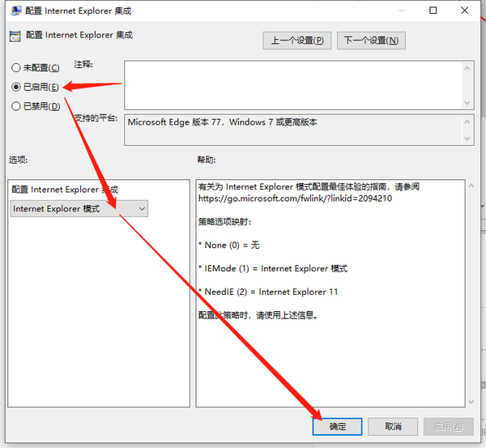
Task: Click the 上一个设置(P) button
Action: click(x=297, y=41)
